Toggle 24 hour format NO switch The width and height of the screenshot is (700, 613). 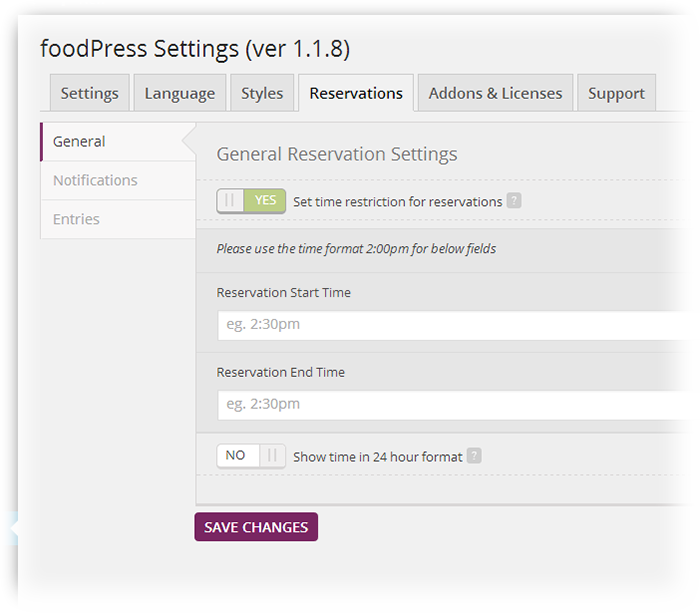pos(251,456)
